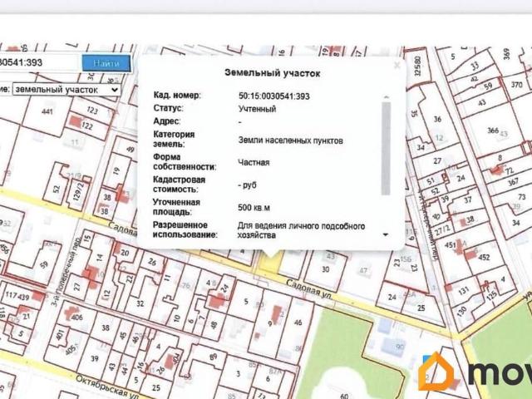Viewport: 532px width, 399px height.
Task: Click Земли населенных пунктов category text
Action: point(290,140)
